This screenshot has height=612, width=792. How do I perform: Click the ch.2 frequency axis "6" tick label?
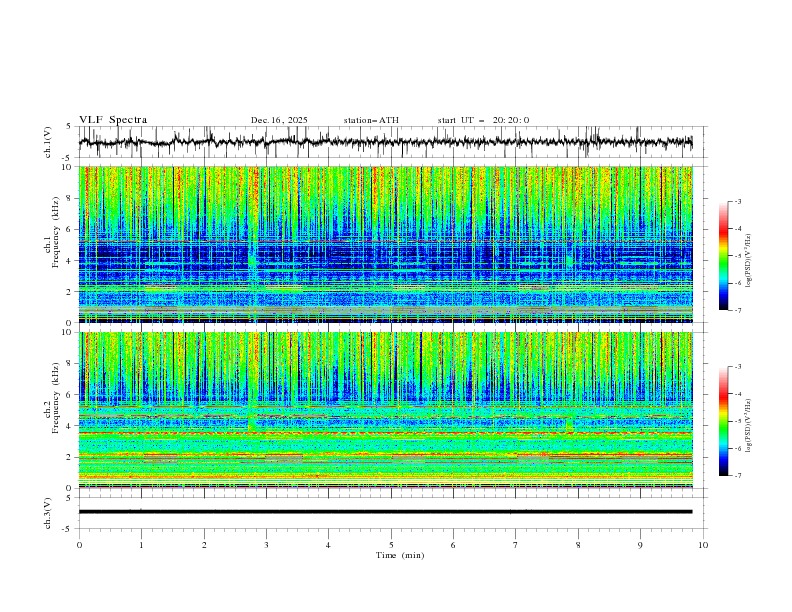(71, 395)
